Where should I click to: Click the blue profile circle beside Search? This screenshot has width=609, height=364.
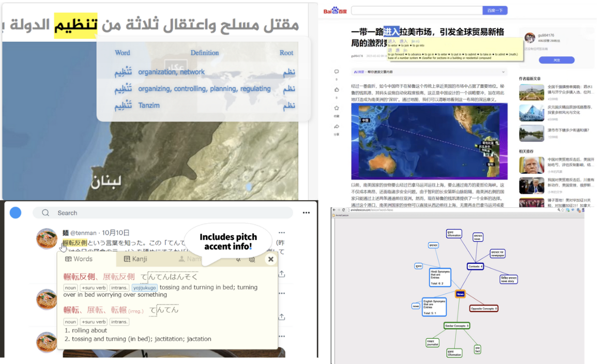coord(16,213)
